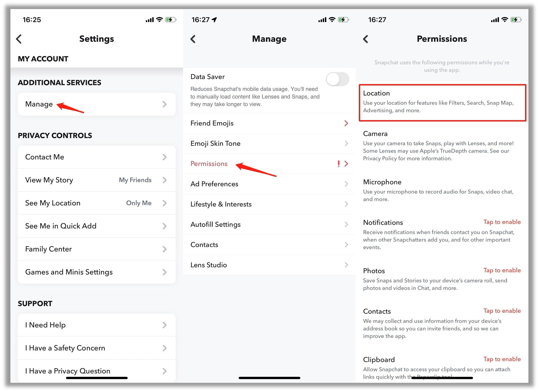Tap battery icon in Permissions screen status bar
Image resolution: width=539 pixels, height=392 pixels.
pos(516,20)
